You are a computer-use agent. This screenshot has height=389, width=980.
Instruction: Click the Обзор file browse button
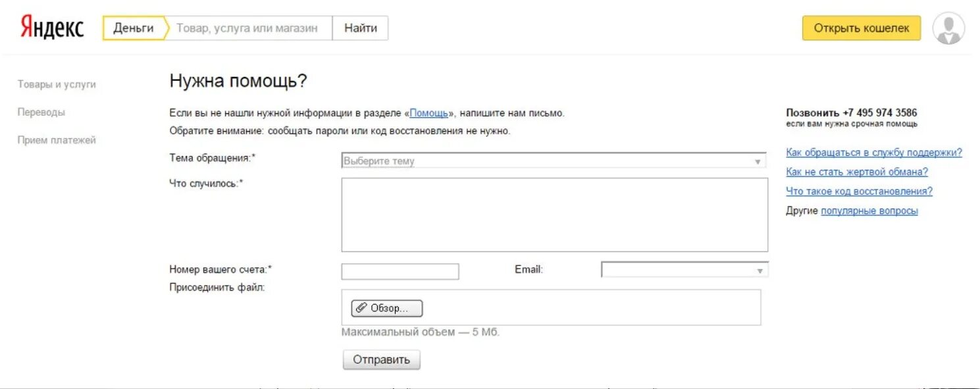[x=387, y=308]
